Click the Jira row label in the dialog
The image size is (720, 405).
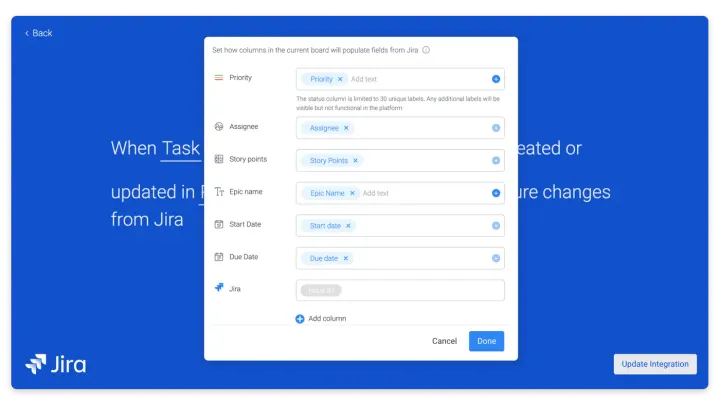235,289
